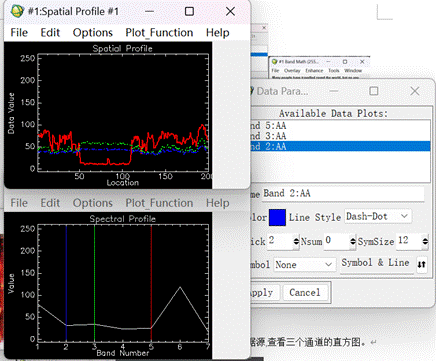Screen dimensions: 436x361
Task: Expand the Symbol None dropdown
Action: pos(304,265)
